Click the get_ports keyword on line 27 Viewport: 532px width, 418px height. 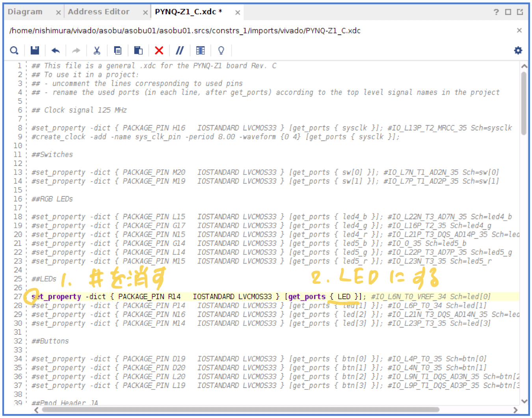pos(307,297)
